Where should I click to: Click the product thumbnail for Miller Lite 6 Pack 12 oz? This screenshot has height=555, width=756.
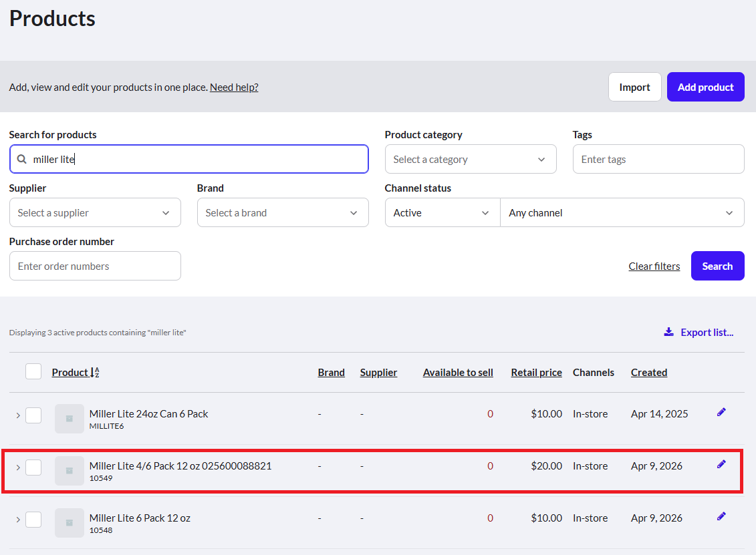coord(70,523)
